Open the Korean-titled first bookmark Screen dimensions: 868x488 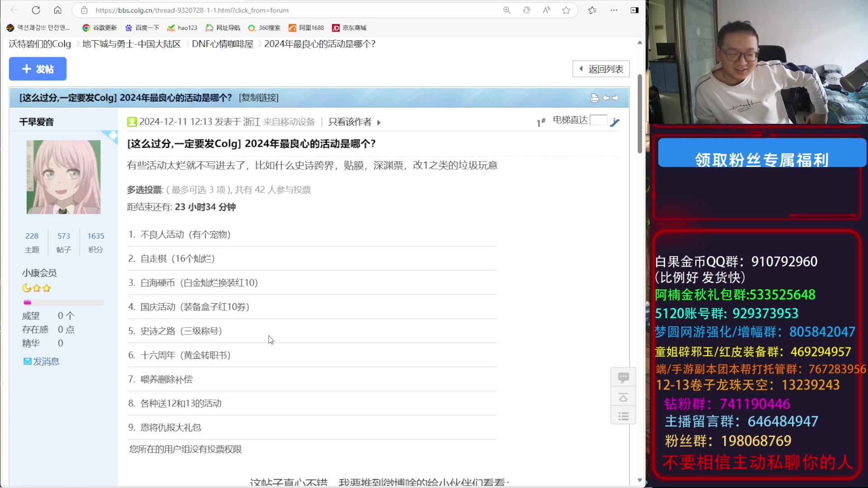tap(38, 28)
